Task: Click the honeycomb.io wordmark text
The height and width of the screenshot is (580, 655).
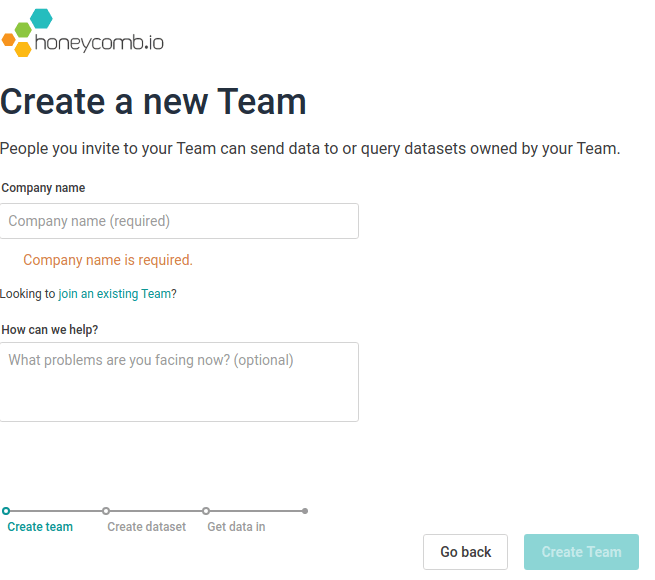Action: (x=98, y=43)
